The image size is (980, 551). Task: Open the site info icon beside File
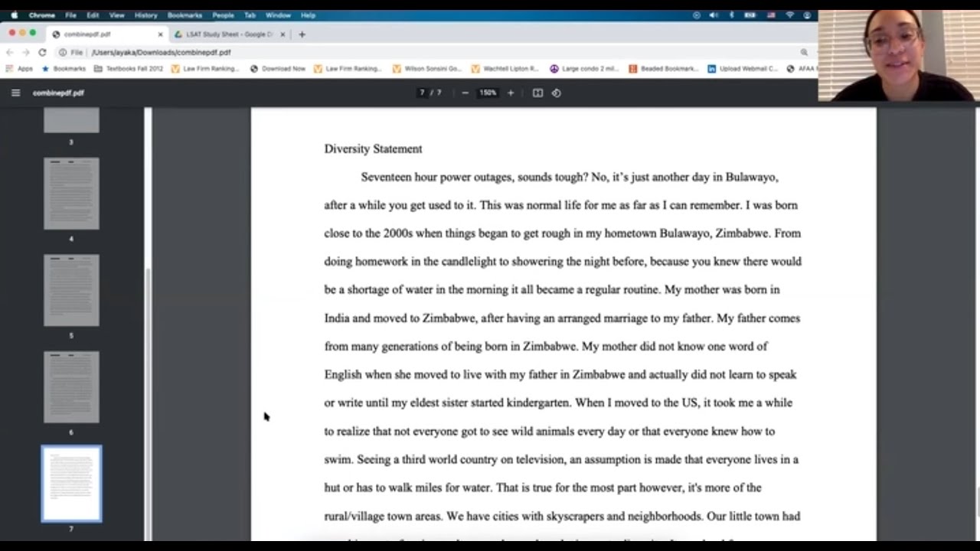[x=63, y=52]
